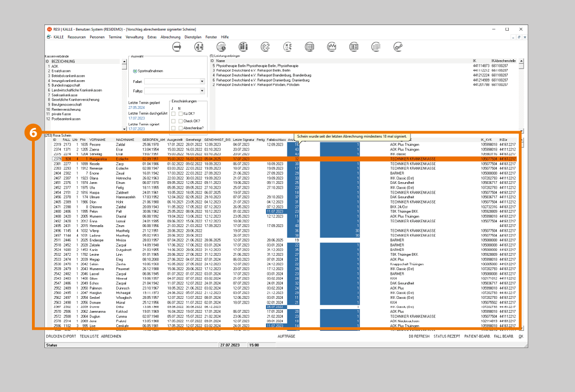Click the clock schedule toolbar icon
Screen dimensions: 575x392
[221, 46]
